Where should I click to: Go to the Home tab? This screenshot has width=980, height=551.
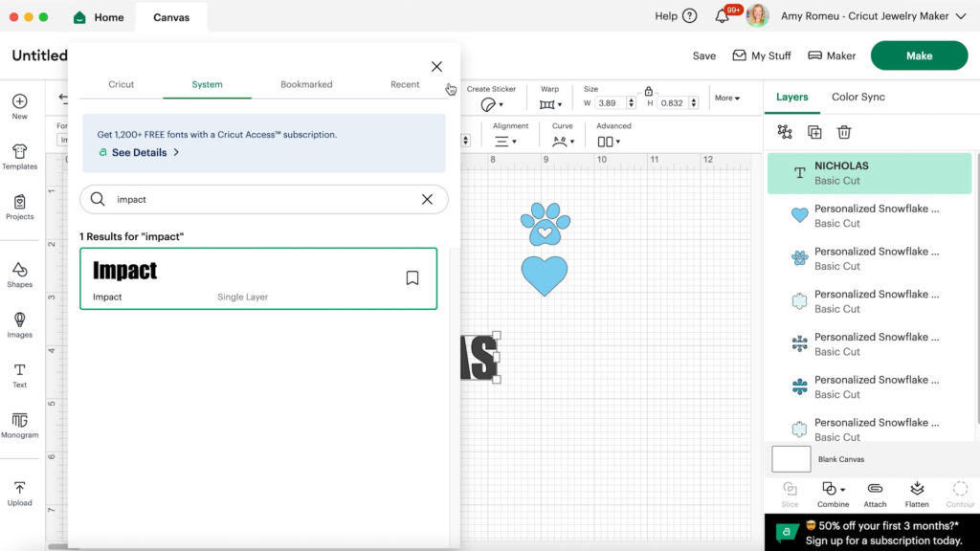pyautogui.click(x=99, y=17)
